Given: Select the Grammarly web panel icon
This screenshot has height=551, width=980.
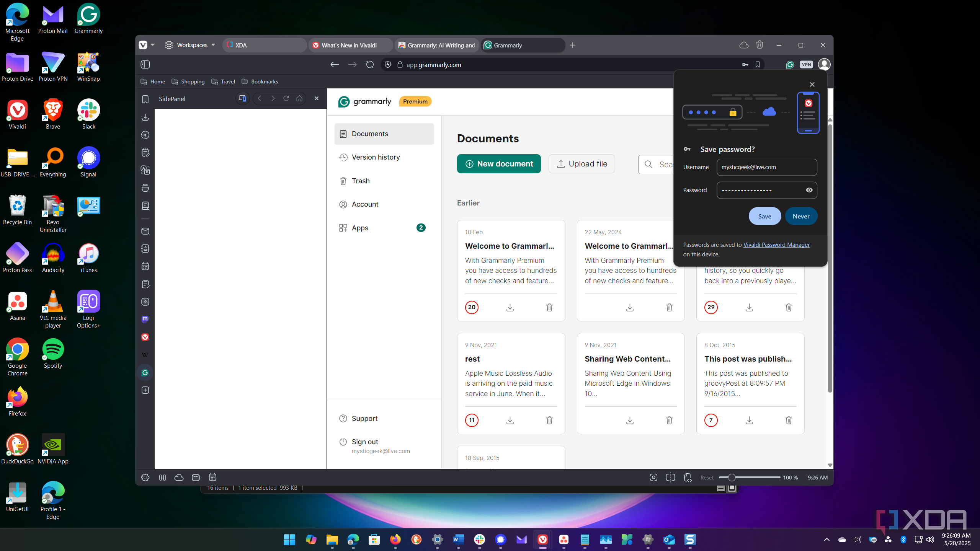Looking at the screenshot, I should [145, 373].
